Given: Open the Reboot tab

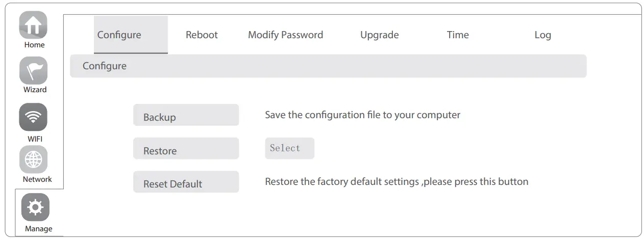Looking at the screenshot, I should (202, 35).
